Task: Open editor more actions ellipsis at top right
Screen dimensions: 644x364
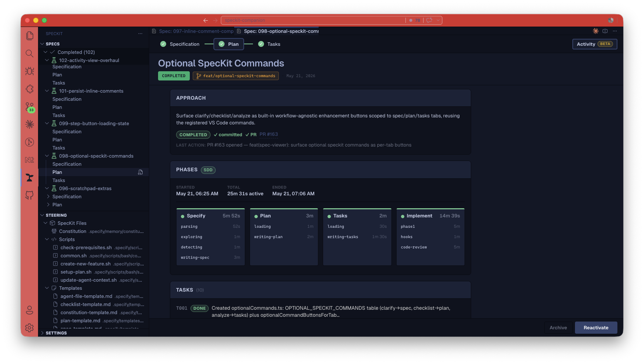Action: (x=615, y=31)
